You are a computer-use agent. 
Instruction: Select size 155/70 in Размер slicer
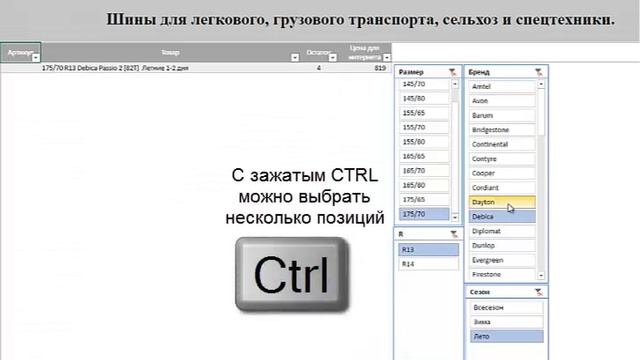[x=424, y=127]
